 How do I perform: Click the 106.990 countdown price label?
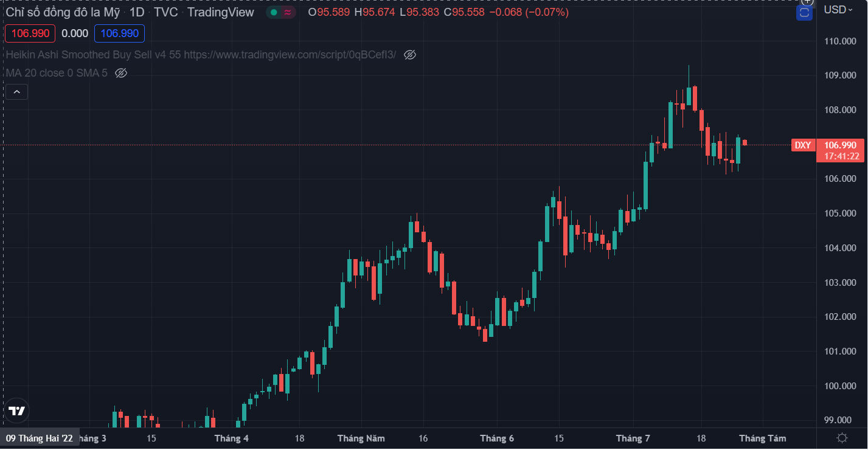(x=842, y=150)
